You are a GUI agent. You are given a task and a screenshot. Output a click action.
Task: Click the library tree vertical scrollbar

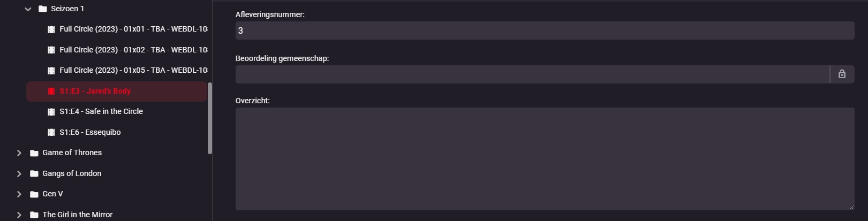(x=210, y=118)
